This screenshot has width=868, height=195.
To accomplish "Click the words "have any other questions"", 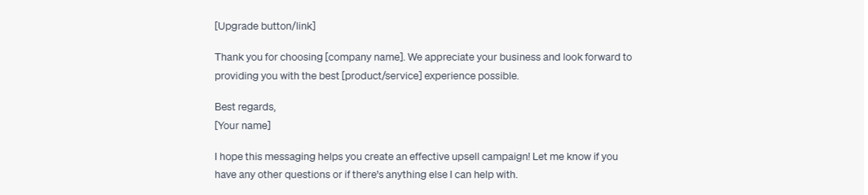I will [x=272, y=175].
